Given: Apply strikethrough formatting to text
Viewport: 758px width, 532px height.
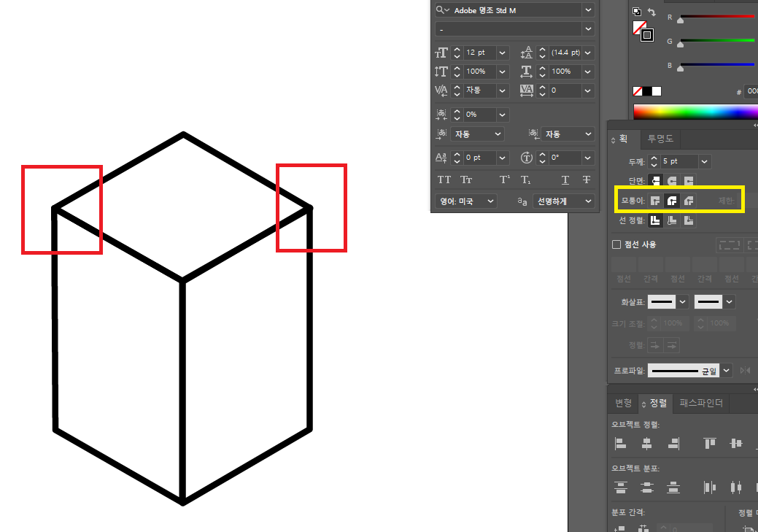Looking at the screenshot, I should (x=586, y=179).
